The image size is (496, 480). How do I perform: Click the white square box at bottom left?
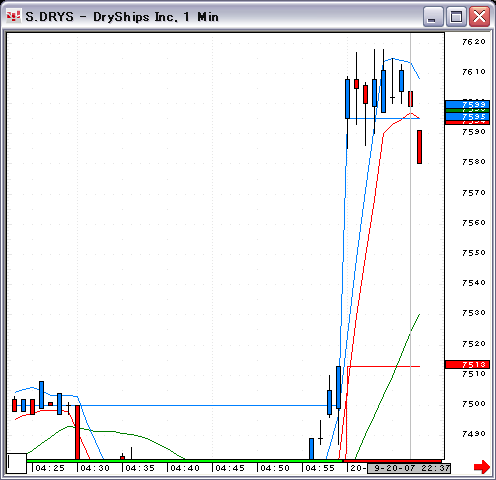click(17, 463)
